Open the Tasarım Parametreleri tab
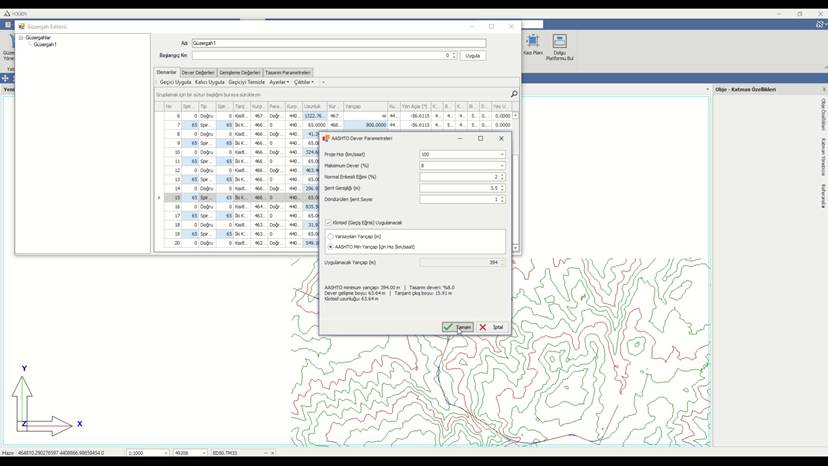Viewport: 828px width, 466px height. point(288,72)
